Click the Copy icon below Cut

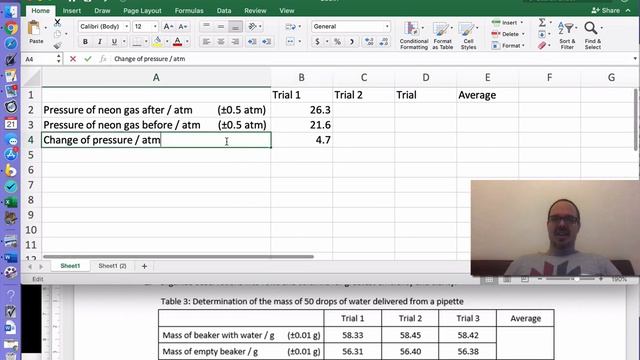tap(58, 34)
